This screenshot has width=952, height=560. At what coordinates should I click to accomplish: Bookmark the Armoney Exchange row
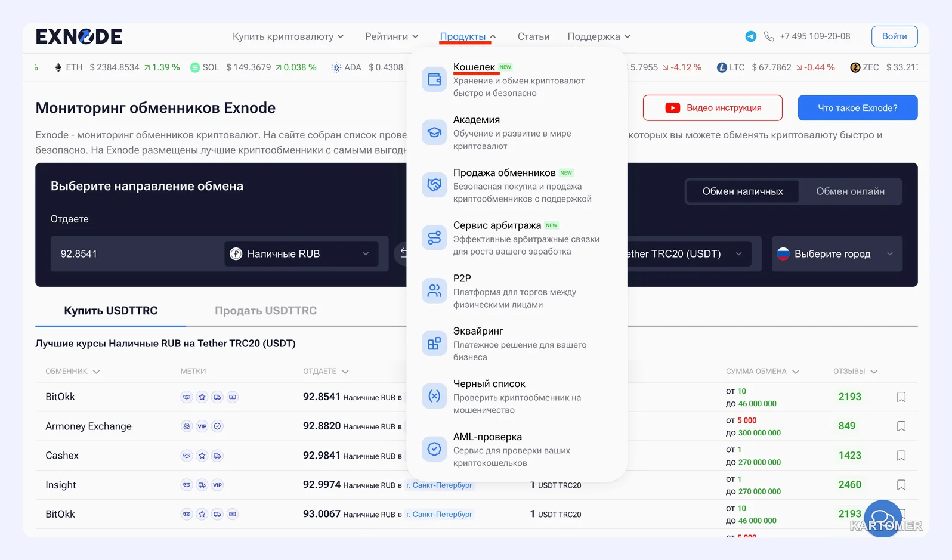[901, 426]
